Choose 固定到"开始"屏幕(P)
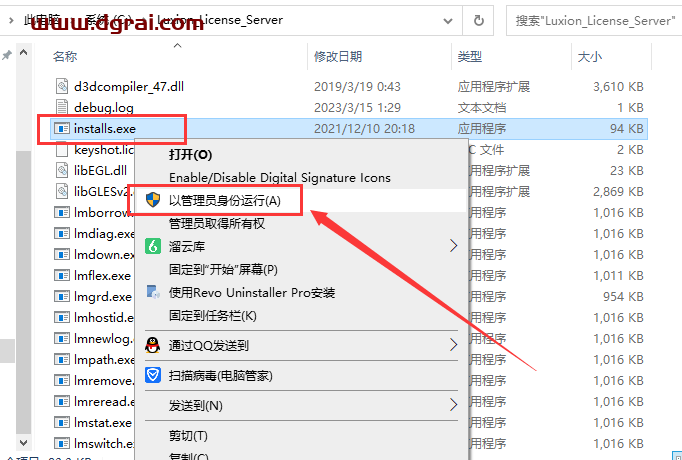This screenshot has height=460, width=682. [223, 270]
